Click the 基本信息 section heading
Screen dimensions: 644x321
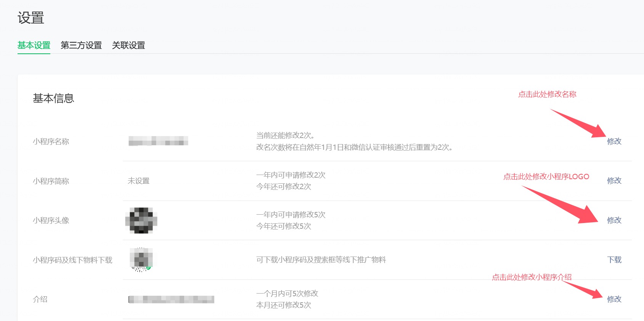53,98
